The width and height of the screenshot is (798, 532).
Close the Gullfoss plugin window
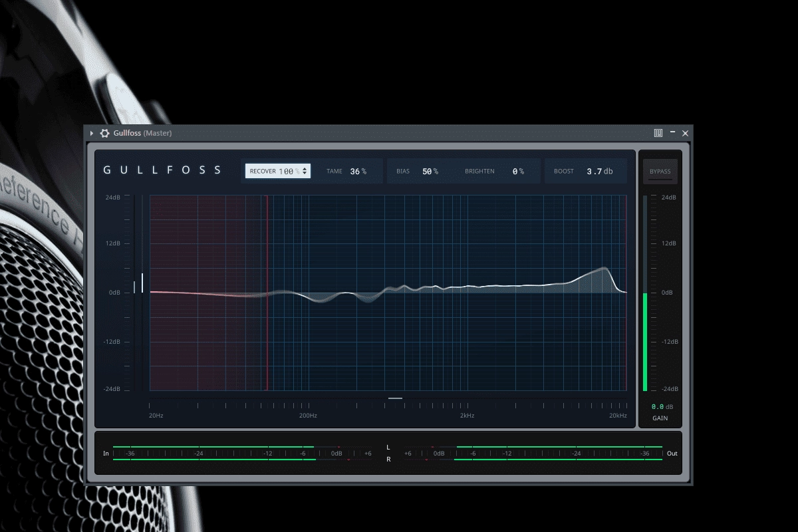coord(686,133)
